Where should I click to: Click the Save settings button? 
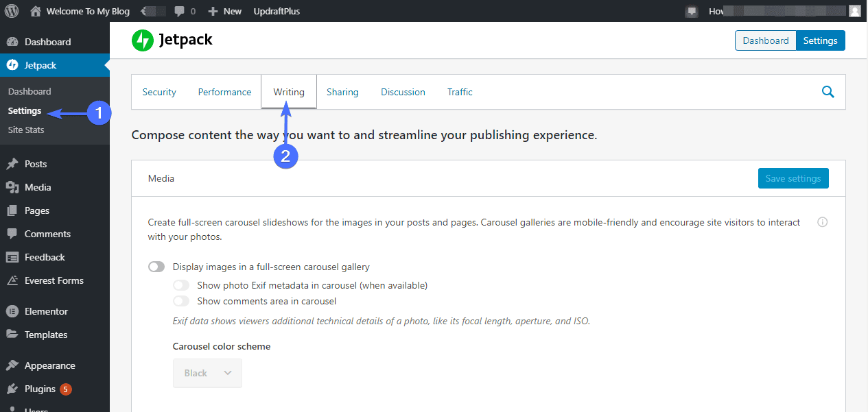click(x=793, y=178)
